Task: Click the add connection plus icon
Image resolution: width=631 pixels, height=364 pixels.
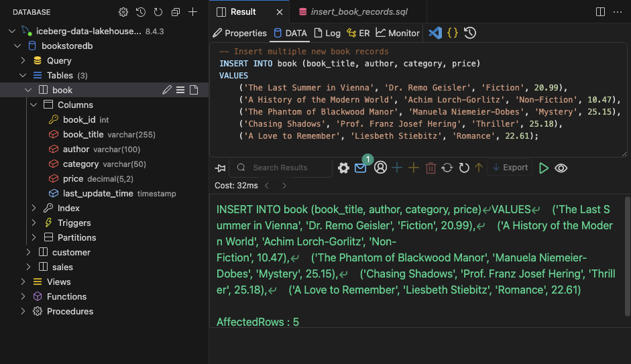Action: [x=193, y=12]
